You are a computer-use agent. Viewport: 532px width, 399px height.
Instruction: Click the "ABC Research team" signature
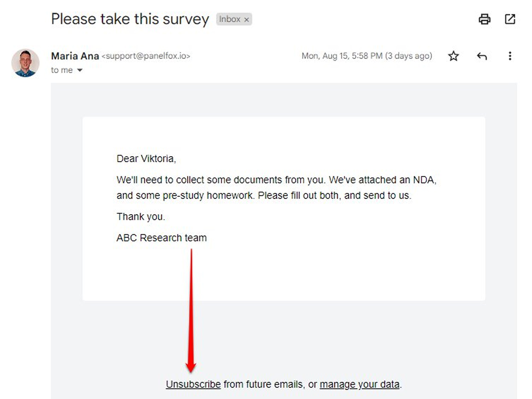click(162, 238)
